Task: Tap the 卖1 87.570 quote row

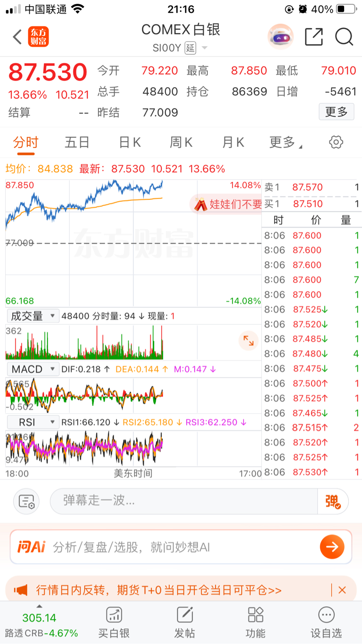Action: tap(312, 187)
